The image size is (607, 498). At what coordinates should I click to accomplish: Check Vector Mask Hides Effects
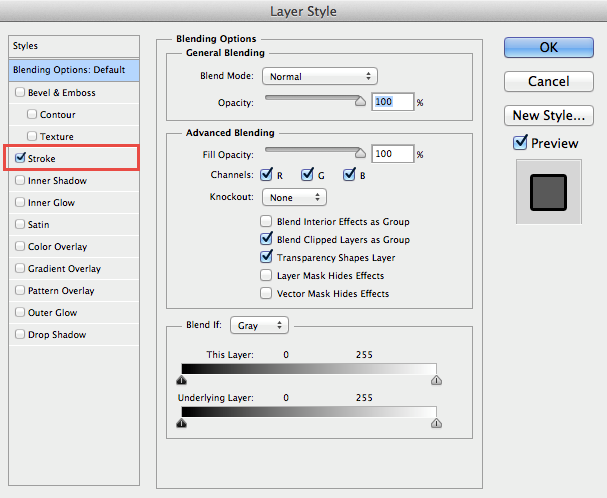click(266, 293)
